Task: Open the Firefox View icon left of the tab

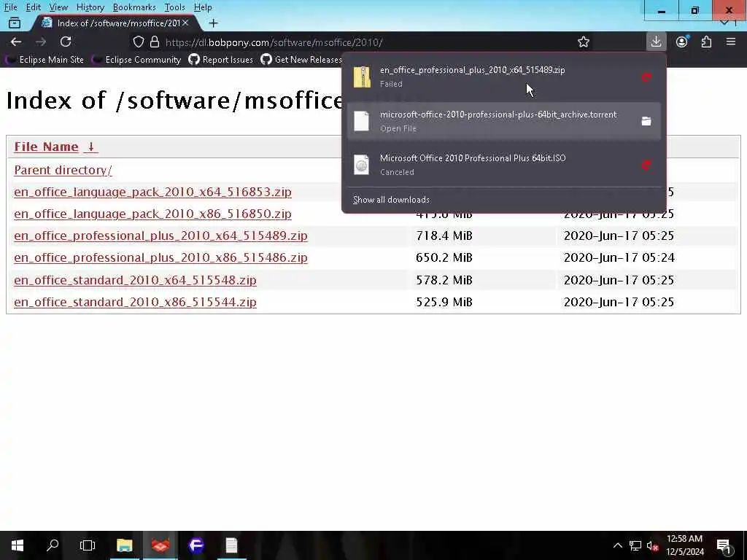Action: (x=15, y=23)
